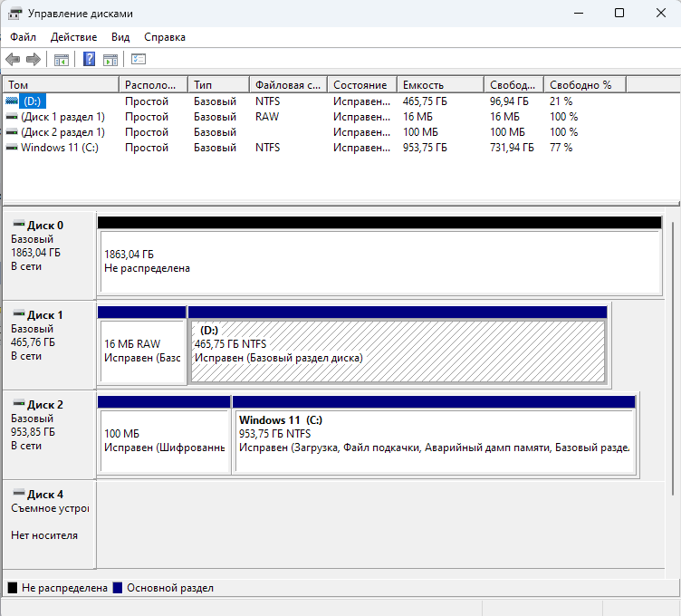Open Help via the question mark icon

[x=89, y=59]
